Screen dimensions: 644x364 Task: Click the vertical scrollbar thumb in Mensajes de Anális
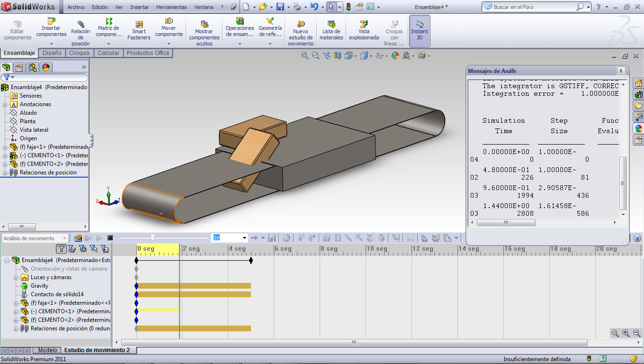tap(623, 183)
